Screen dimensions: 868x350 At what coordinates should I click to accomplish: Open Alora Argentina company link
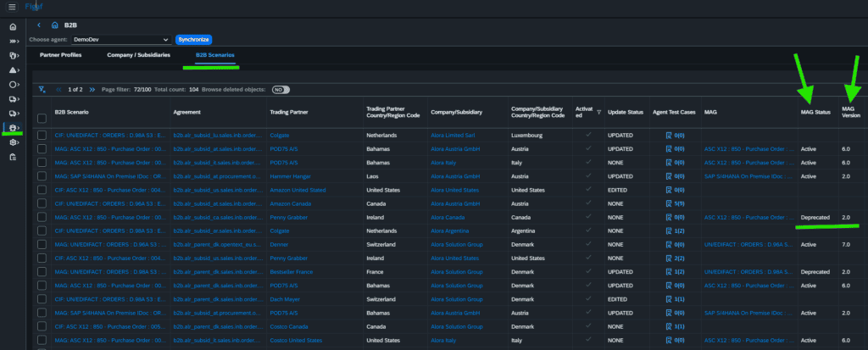[449, 231]
